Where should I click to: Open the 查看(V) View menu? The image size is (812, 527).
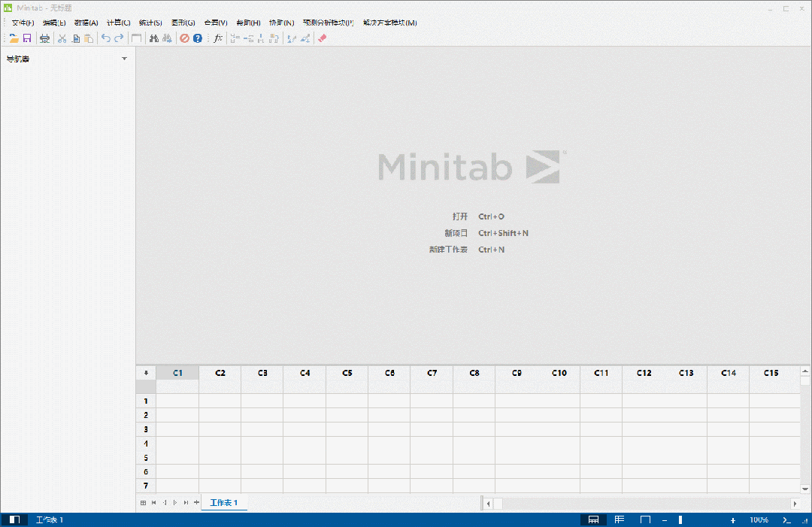click(216, 23)
